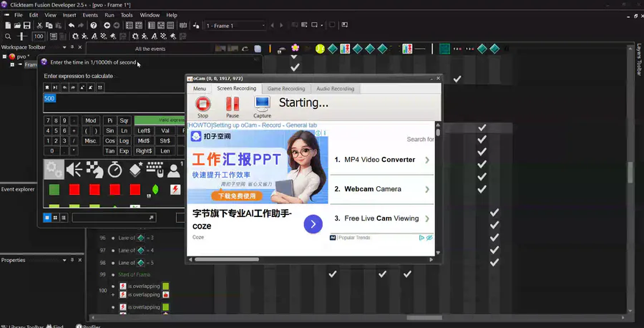Switch to oCam Game Recording tab
644x328 pixels.
click(x=286, y=88)
